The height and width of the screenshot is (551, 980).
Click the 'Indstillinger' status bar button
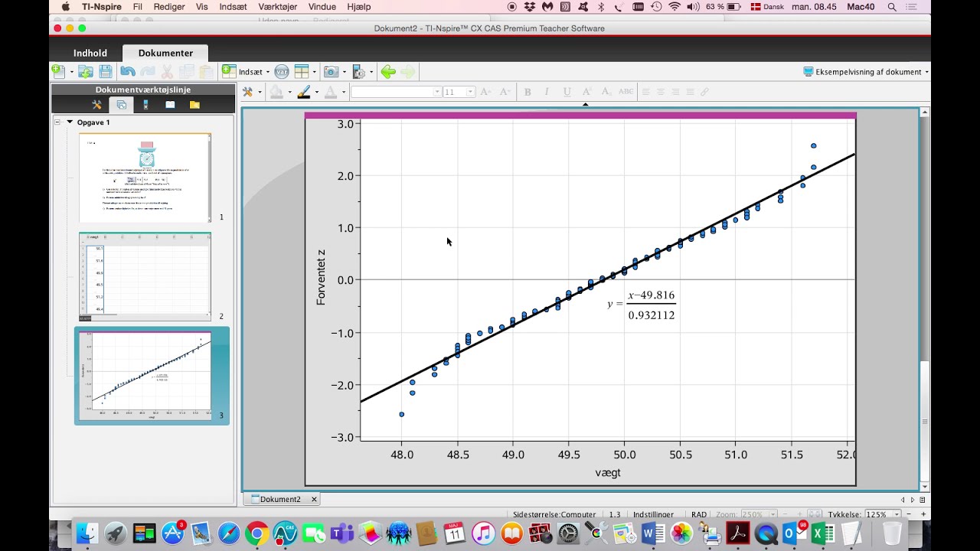pyautogui.click(x=653, y=514)
